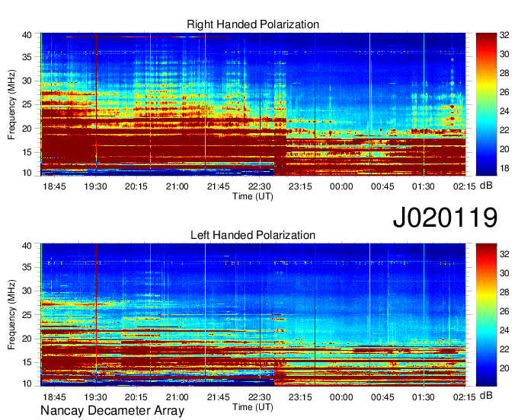Click 26 value on Right Handed colorbar scale
This screenshot has width=518, height=420.
pyautogui.click(x=504, y=92)
